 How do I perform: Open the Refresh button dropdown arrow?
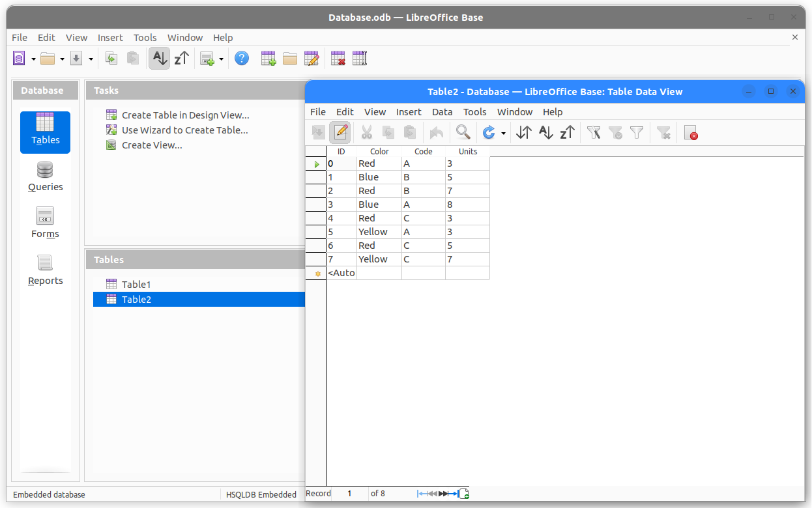coord(503,134)
